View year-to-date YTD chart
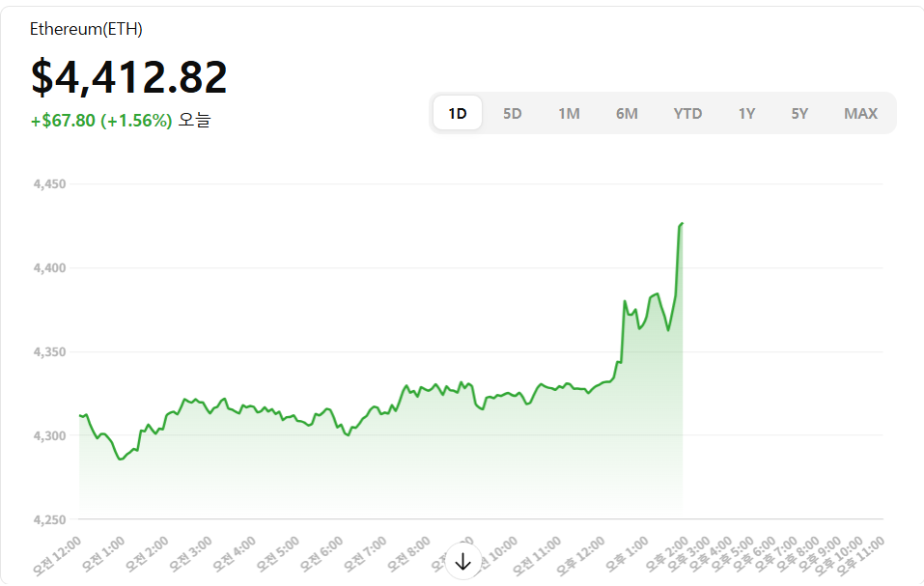Viewport: 924px width, 586px height. tap(687, 113)
